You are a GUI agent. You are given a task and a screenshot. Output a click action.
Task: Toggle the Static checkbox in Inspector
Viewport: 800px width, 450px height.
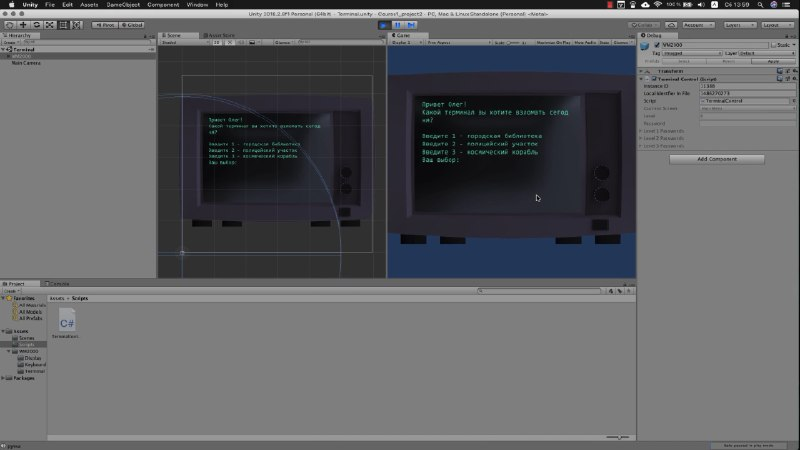[x=773, y=45]
